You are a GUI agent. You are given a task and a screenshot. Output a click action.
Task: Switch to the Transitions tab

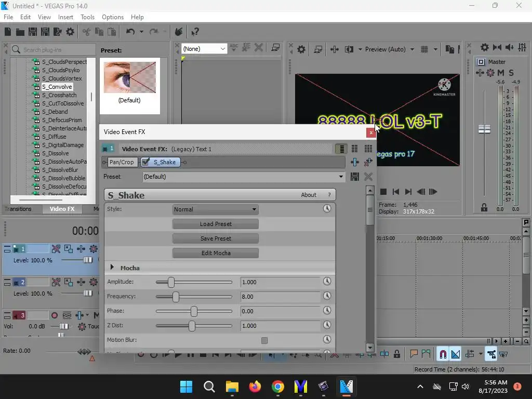(18, 209)
